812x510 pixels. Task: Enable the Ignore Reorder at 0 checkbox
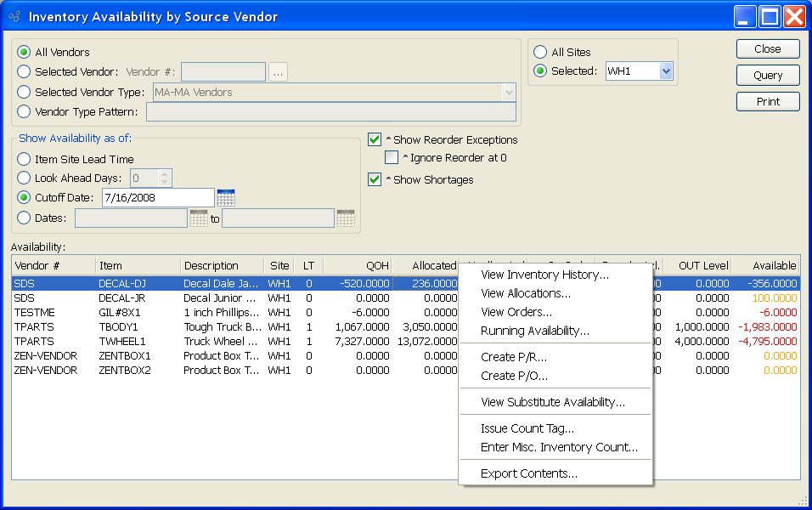392,157
